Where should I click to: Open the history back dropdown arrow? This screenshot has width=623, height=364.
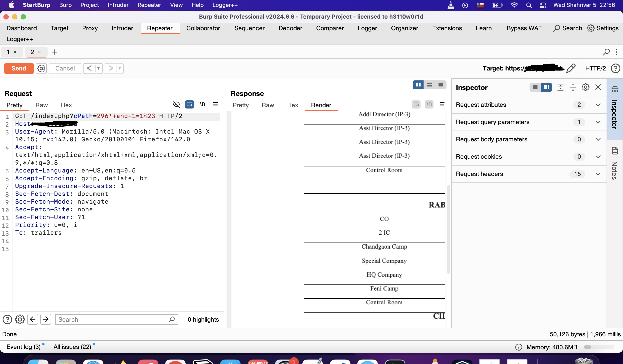click(x=98, y=68)
